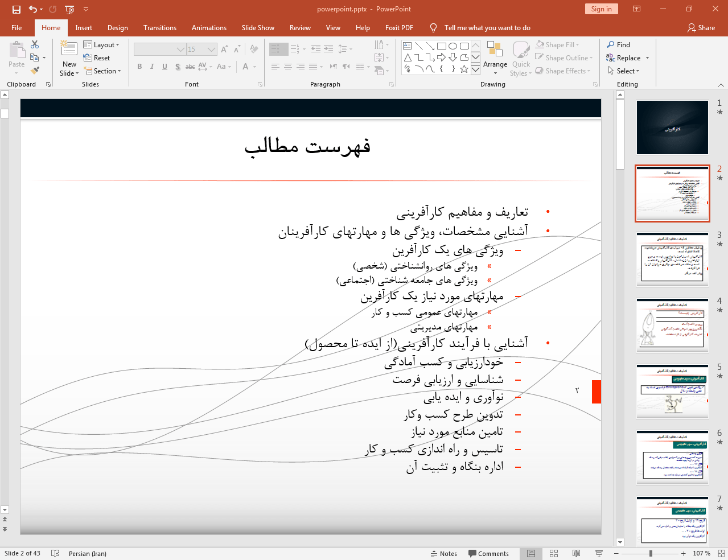This screenshot has width=728, height=560.
Task: Decrease font size with the smaller A
Action: [x=237, y=50]
